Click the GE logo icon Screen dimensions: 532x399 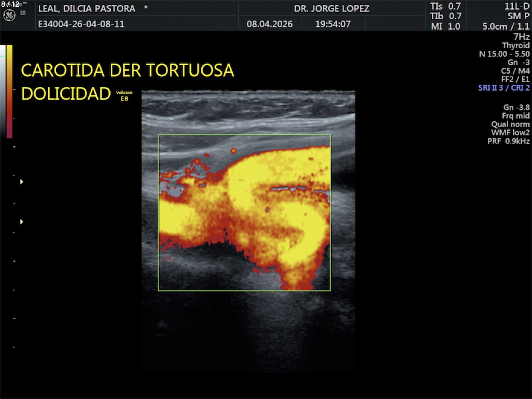click(9, 15)
